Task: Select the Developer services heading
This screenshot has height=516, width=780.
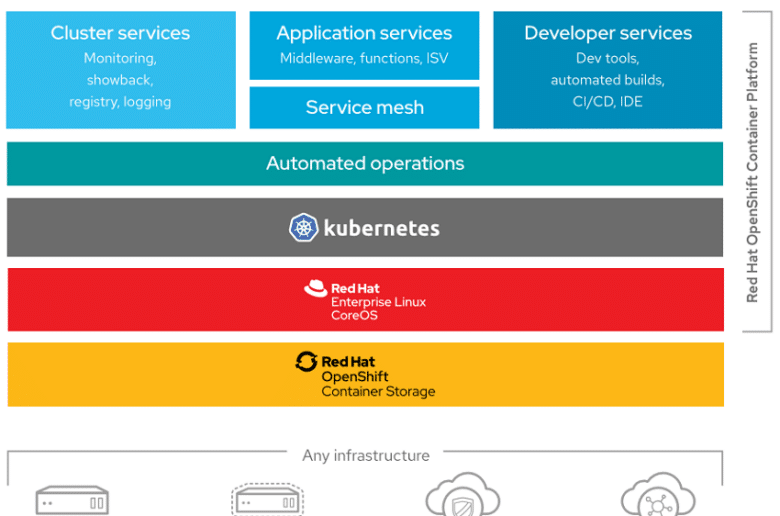Action: pos(608,33)
